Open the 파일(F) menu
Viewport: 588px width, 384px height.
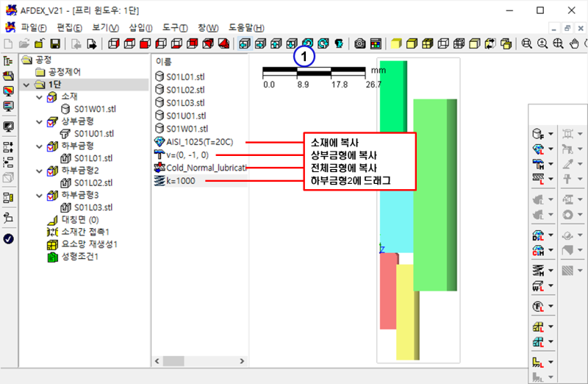point(34,27)
